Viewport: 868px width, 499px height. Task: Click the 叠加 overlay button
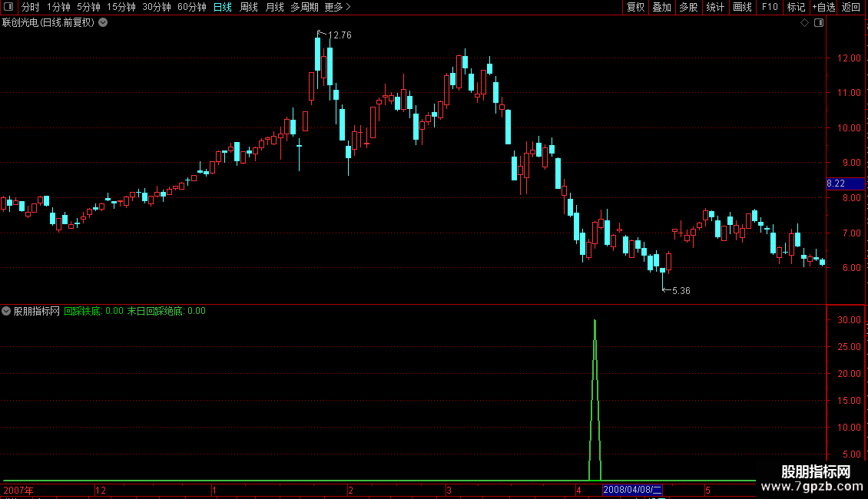tap(661, 7)
